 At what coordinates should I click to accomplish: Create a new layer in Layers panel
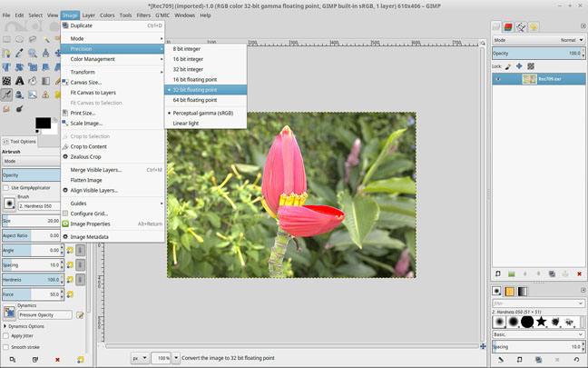498,274
